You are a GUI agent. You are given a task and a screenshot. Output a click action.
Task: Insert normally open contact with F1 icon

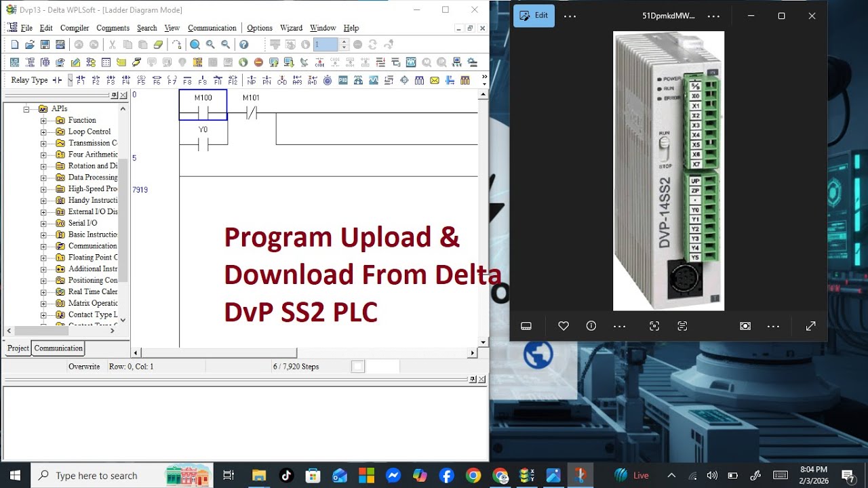point(81,80)
